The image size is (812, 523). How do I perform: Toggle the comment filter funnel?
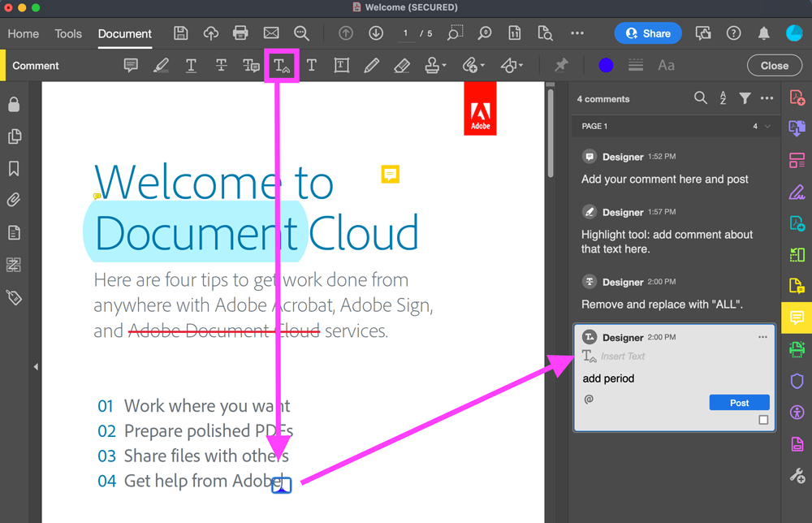click(745, 98)
